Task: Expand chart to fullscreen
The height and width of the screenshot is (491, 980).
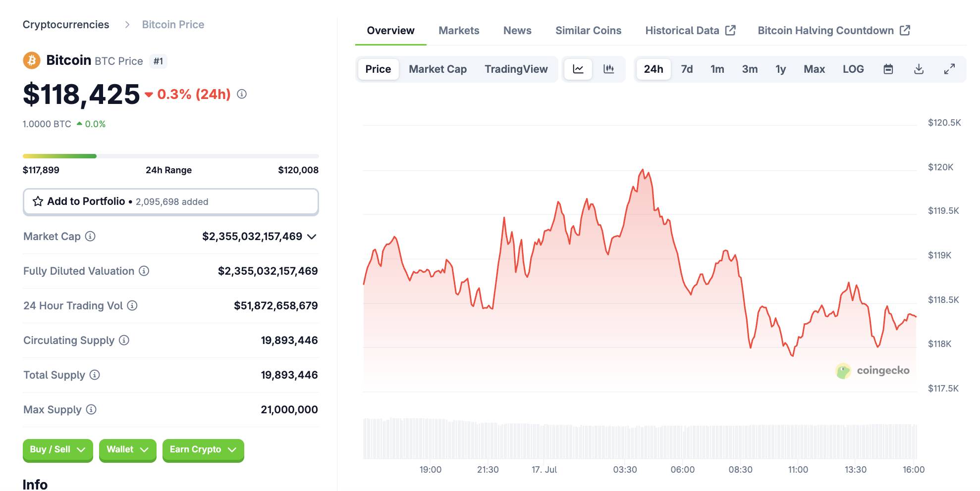Action: tap(949, 69)
